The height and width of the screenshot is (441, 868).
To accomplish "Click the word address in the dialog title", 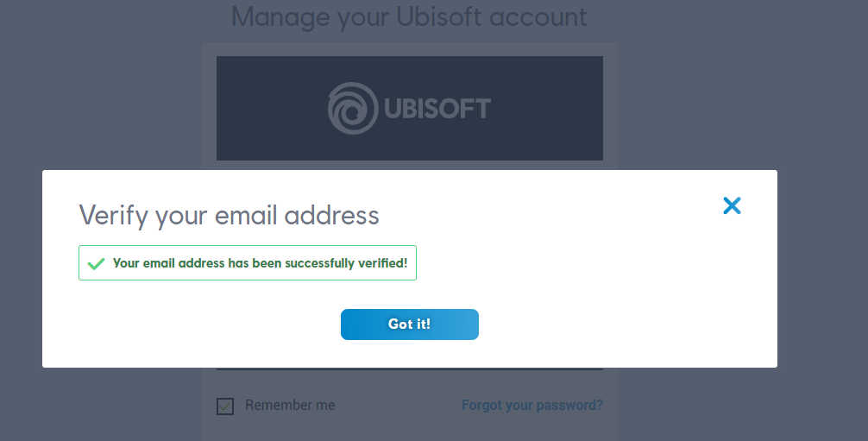I will [331, 216].
